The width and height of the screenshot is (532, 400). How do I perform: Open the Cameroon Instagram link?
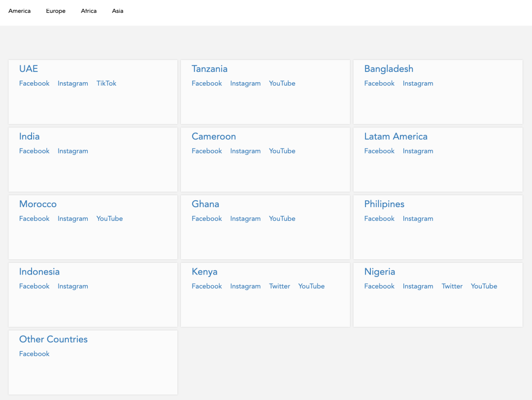pyautogui.click(x=245, y=151)
